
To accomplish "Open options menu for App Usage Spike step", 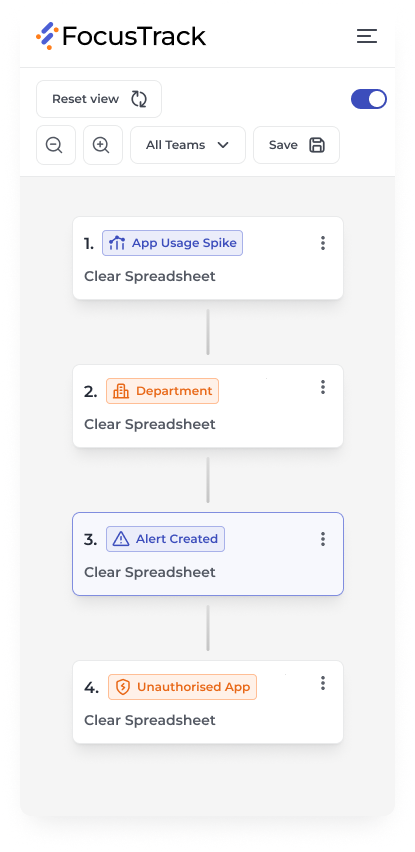I will [x=323, y=243].
